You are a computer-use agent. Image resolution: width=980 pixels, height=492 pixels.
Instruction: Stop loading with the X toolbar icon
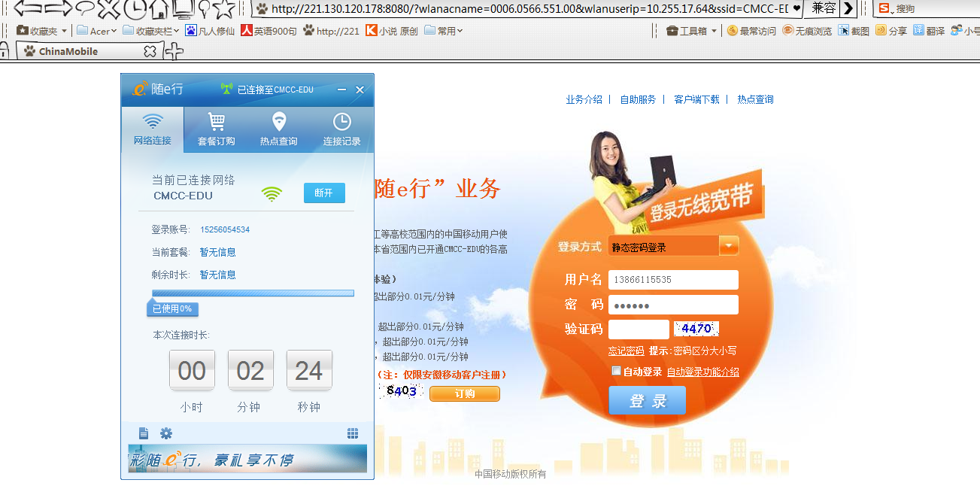click(110, 9)
